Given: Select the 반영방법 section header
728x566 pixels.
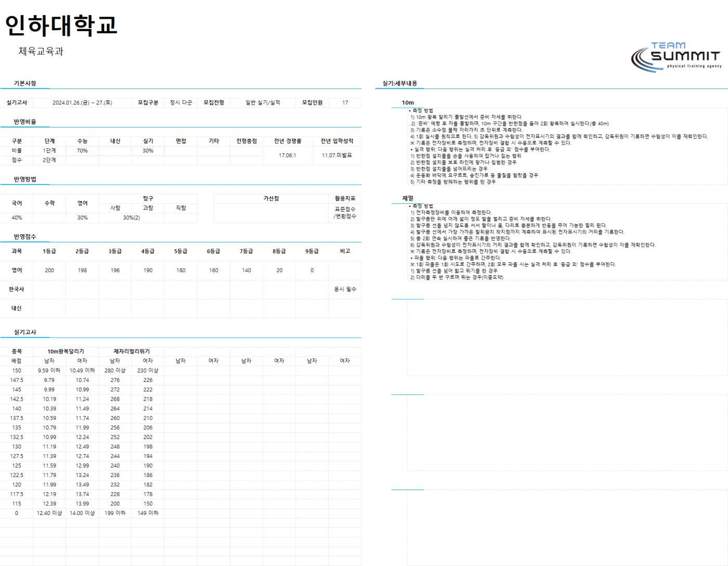Looking at the screenshot, I should (25, 179).
